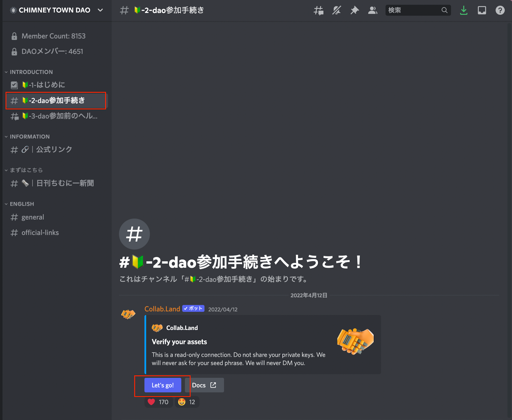Click the forum icon beside 3-dao参加前のヘル

[14, 116]
